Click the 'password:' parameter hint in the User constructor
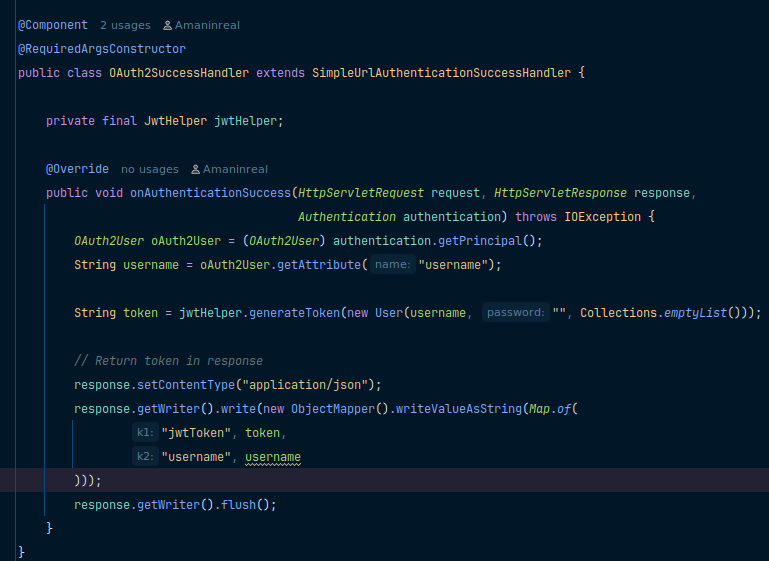 pyautogui.click(x=515, y=313)
